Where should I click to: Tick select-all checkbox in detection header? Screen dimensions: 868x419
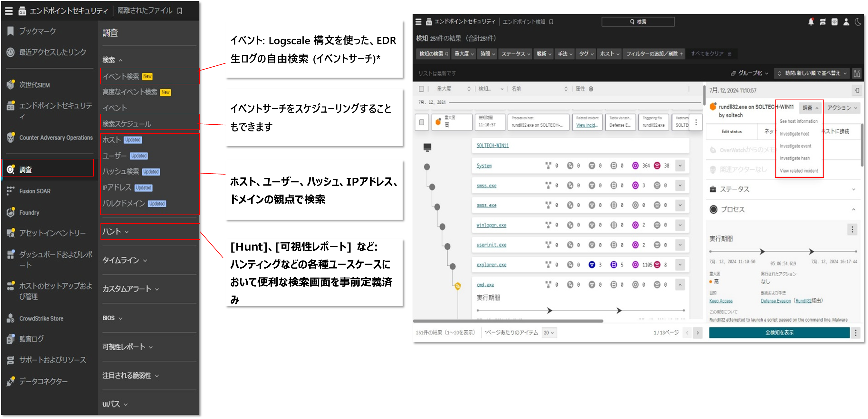[421, 89]
